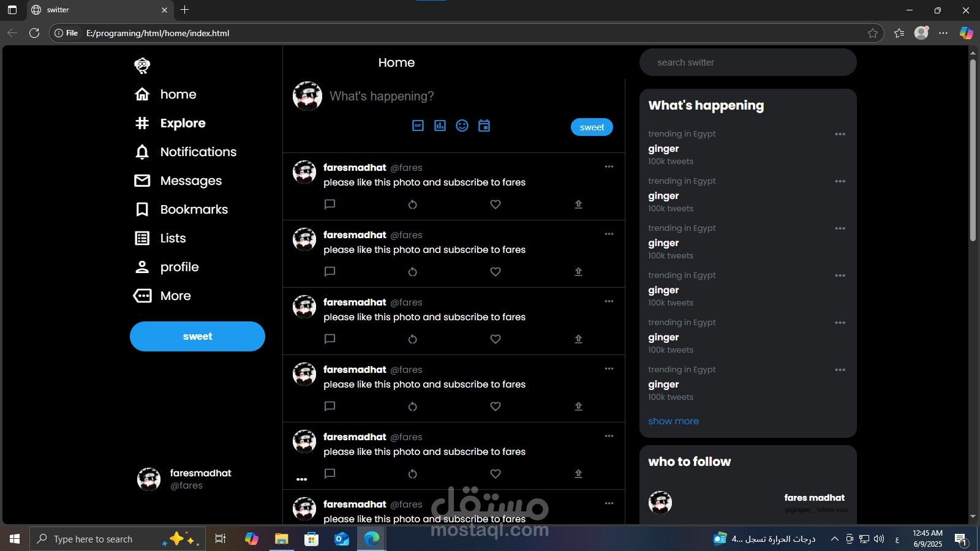Click the Bookmarks icon in sidebar
Screen dimensions: 980x551
coord(142,209)
